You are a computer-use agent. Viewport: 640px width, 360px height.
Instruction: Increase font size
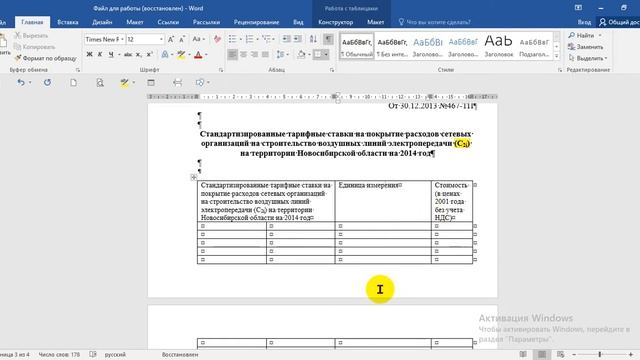point(171,39)
